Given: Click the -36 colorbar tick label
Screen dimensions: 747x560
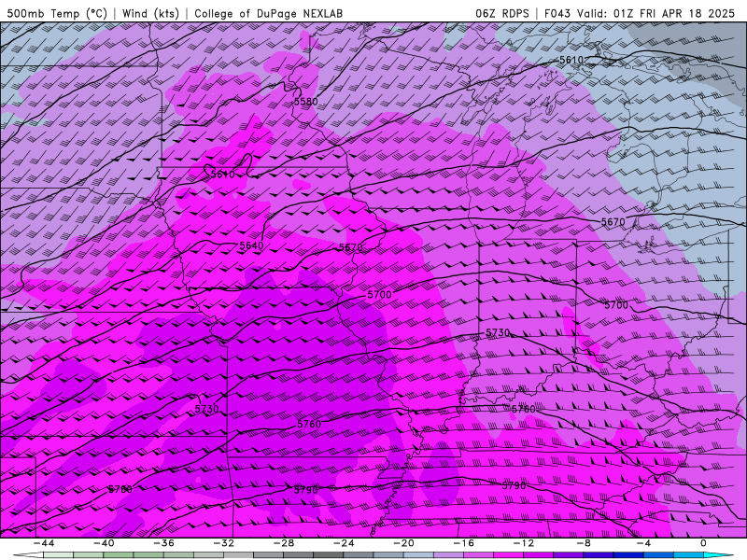Looking at the screenshot, I should (x=164, y=543).
